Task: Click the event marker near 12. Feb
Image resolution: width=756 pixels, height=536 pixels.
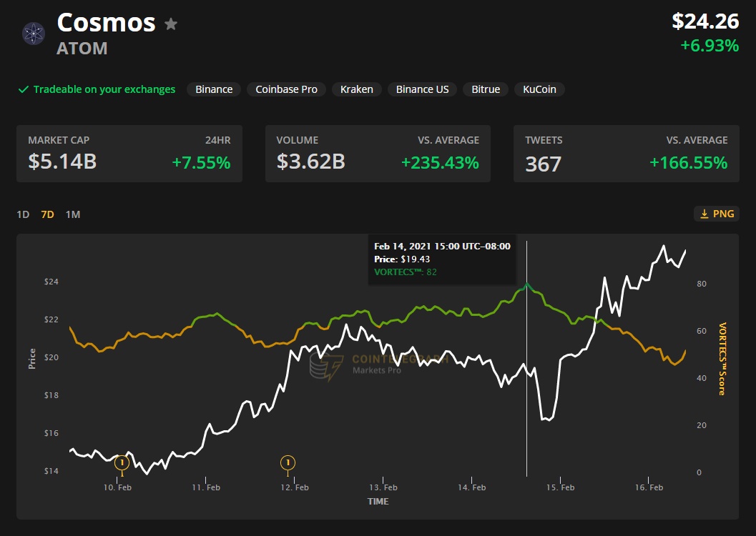Action: pyautogui.click(x=288, y=464)
